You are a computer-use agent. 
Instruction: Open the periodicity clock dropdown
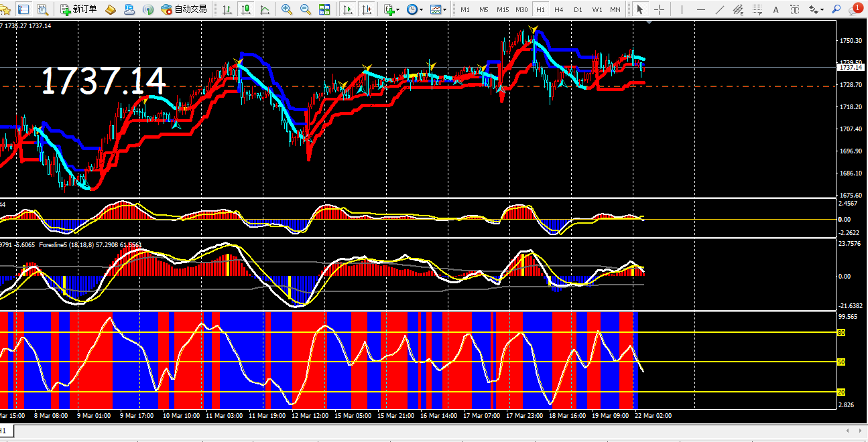(415, 9)
